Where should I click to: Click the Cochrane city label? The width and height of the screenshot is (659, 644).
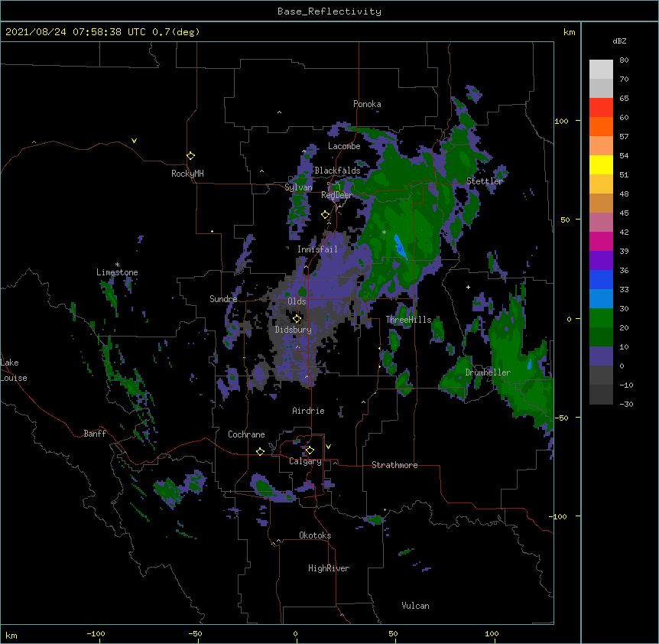tap(246, 434)
